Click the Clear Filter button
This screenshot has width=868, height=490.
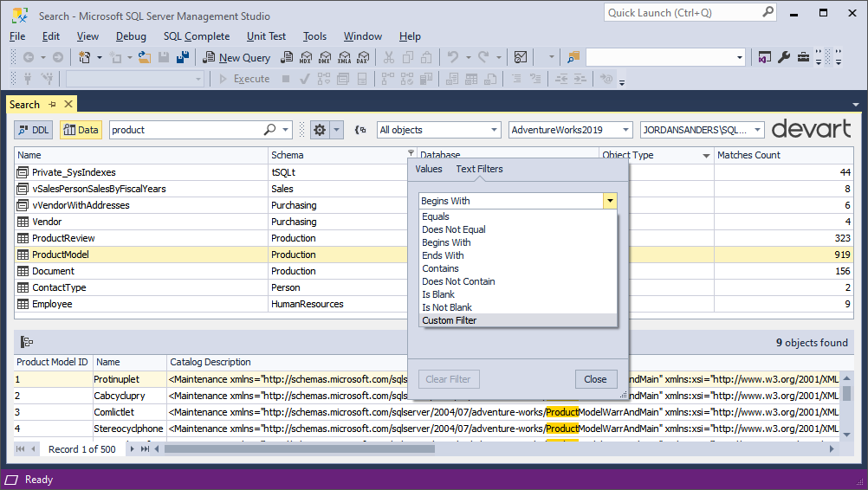[449, 379]
